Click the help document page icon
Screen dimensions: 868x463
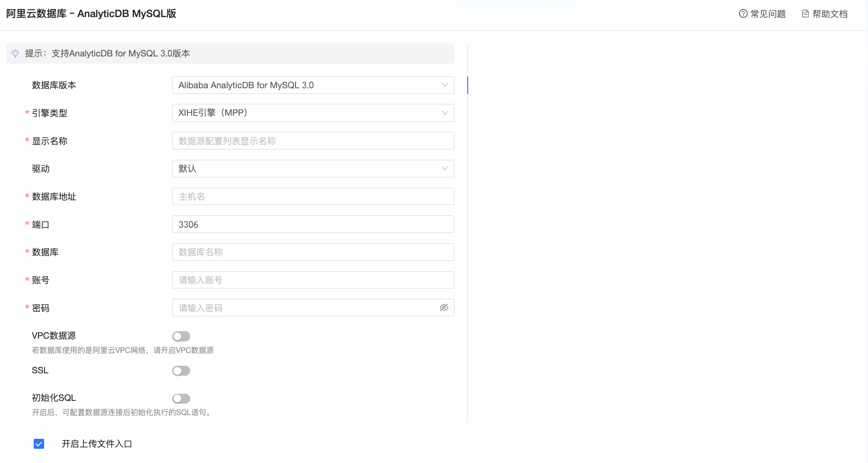tap(805, 14)
